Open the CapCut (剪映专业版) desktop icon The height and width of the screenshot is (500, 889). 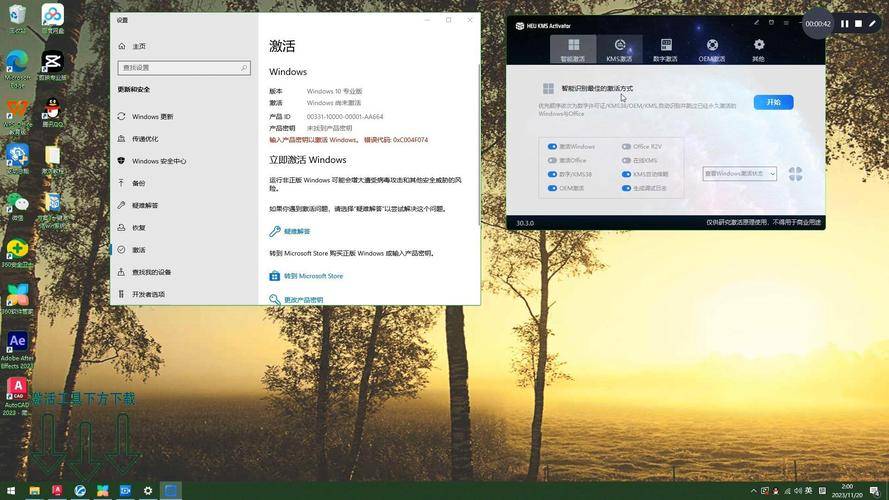(52, 66)
